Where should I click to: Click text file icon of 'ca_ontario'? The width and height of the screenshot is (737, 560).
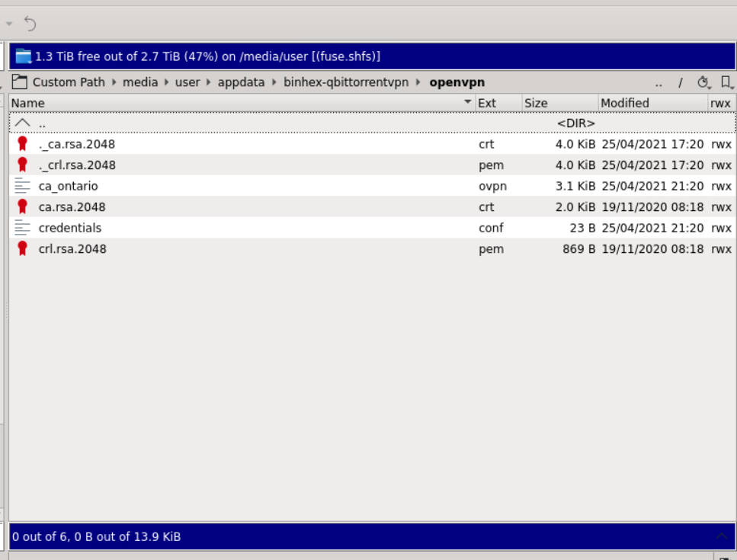pyautogui.click(x=22, y=186)
